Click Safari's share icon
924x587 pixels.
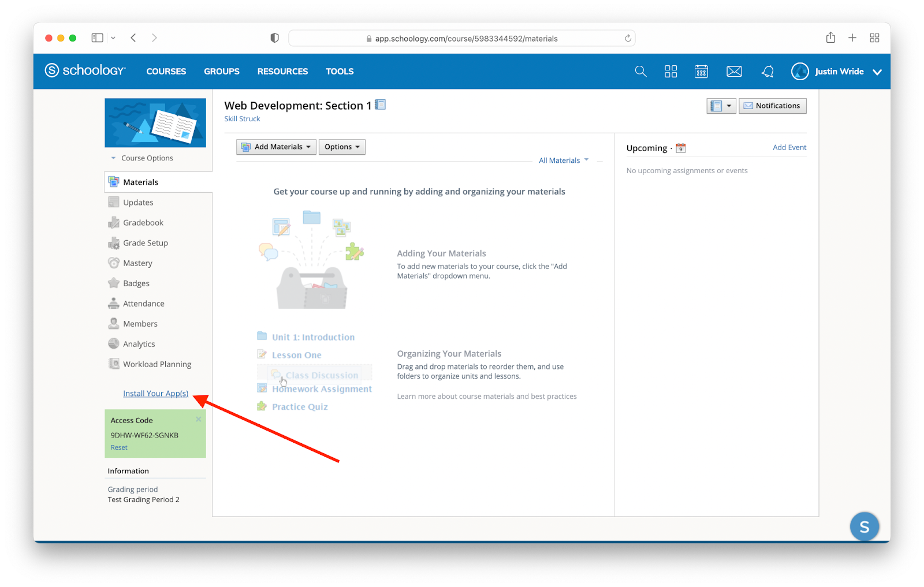tap(830, 38)
